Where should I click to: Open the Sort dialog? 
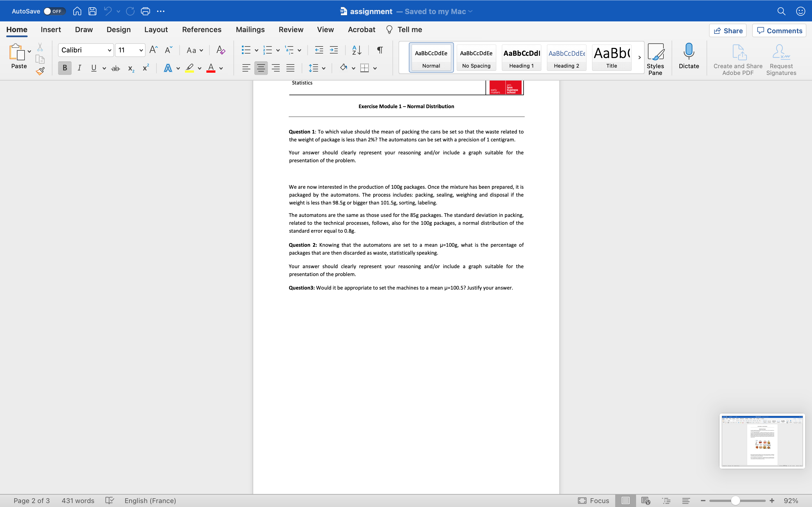click(356, 50)
